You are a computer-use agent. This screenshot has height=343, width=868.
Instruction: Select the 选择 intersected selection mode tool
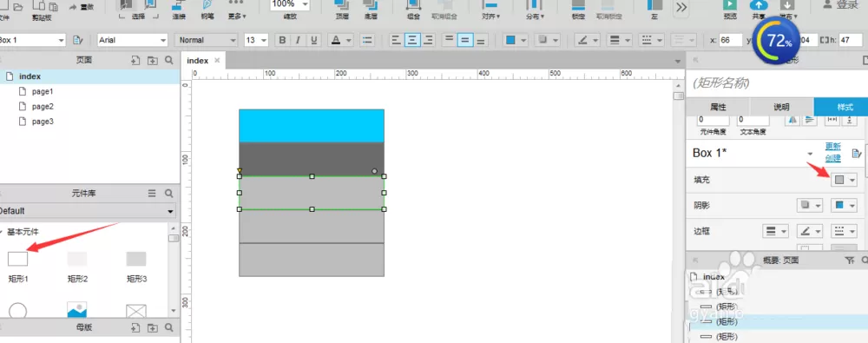coord(127,5)
